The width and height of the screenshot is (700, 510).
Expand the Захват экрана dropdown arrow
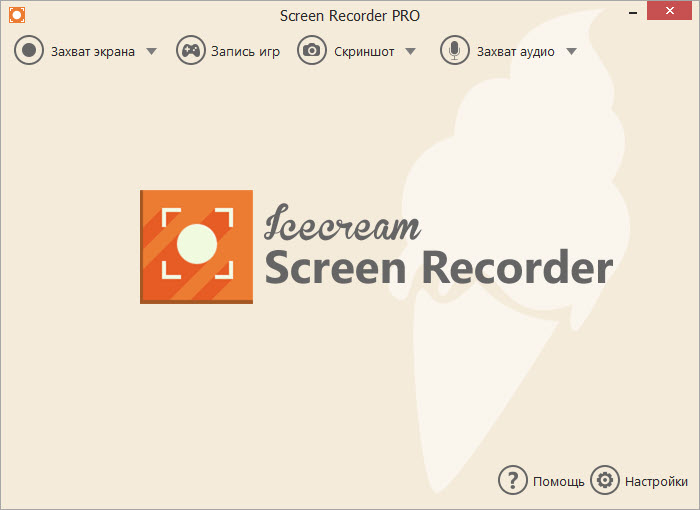[x=152, y=51]
